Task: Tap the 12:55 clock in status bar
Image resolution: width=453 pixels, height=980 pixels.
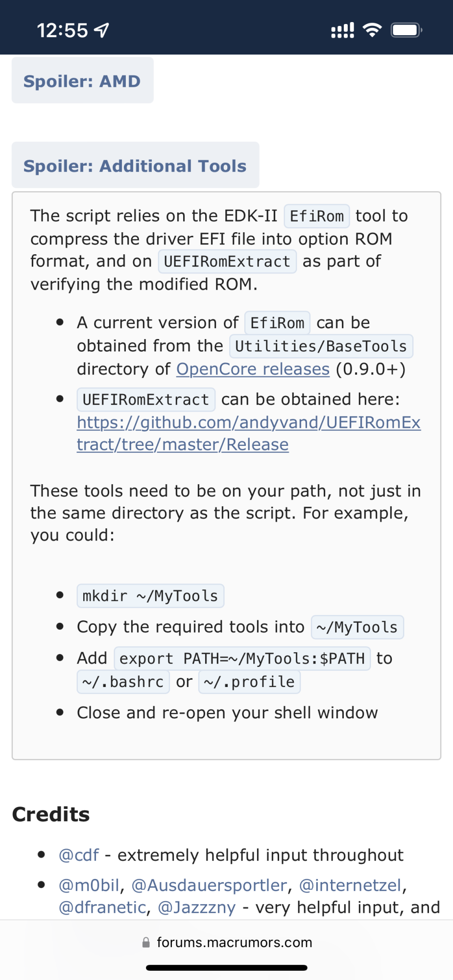Action: [62, 30]
